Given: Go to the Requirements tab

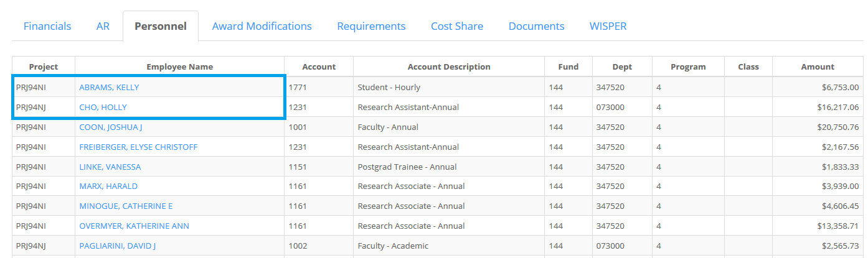Looking at the screenshot, I should tap(371, 26).
